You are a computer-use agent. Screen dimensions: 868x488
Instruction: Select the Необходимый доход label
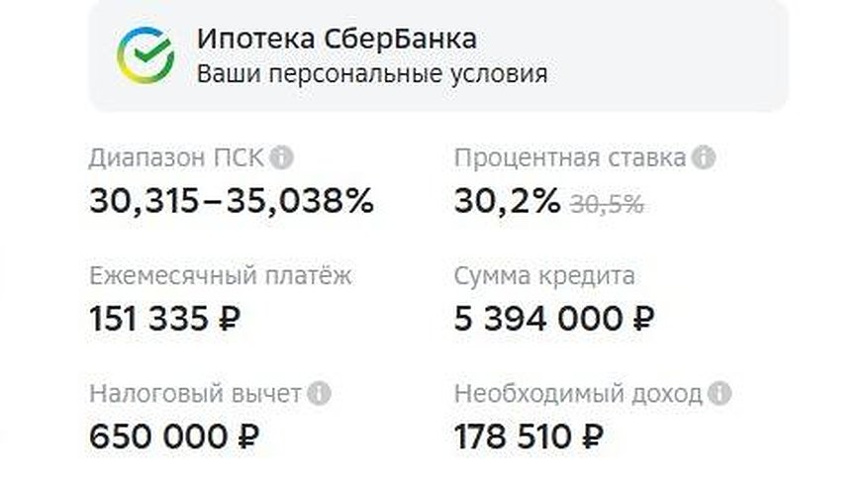[578, 394]
